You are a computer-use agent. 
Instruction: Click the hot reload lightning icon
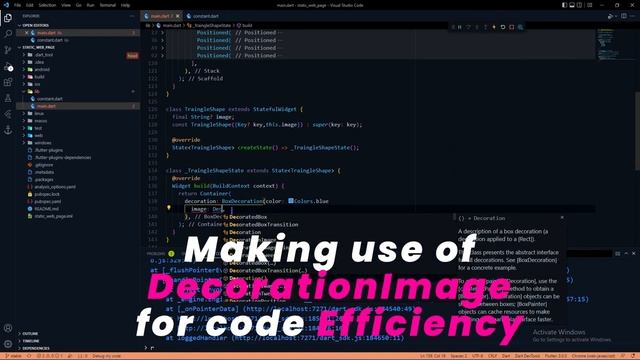point(494,27)
